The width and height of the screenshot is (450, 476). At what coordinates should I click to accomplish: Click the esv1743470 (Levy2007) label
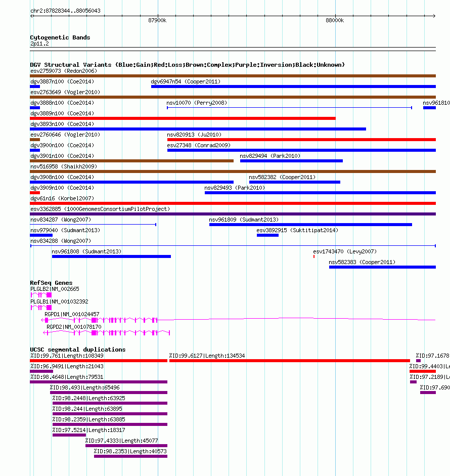click(x=345, y=252)
